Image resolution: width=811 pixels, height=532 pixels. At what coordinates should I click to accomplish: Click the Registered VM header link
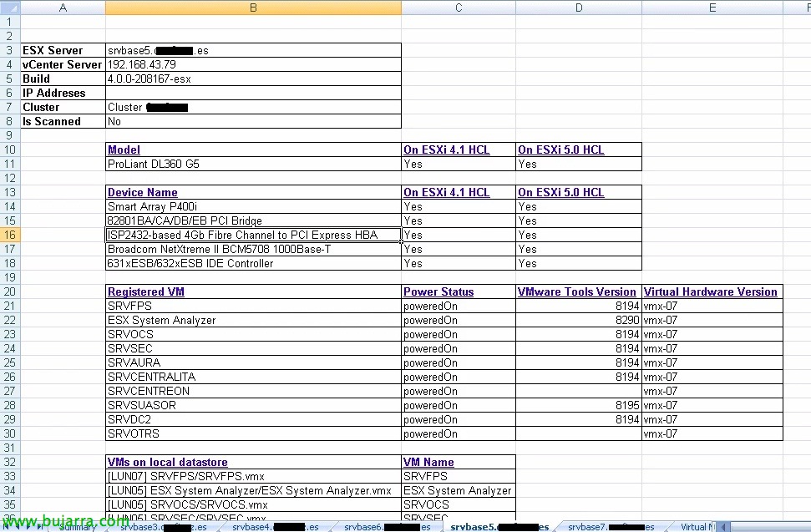146,291
